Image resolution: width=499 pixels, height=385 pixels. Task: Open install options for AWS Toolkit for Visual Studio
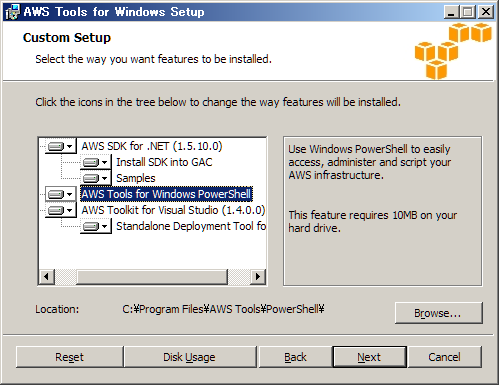[x=61, y=210]
